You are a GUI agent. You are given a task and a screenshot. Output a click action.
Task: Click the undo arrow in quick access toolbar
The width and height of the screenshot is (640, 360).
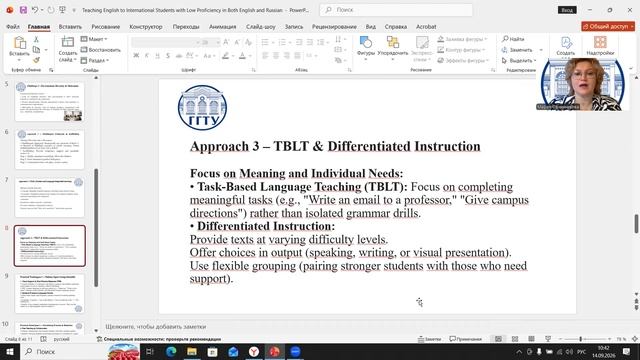click(35, 10)
